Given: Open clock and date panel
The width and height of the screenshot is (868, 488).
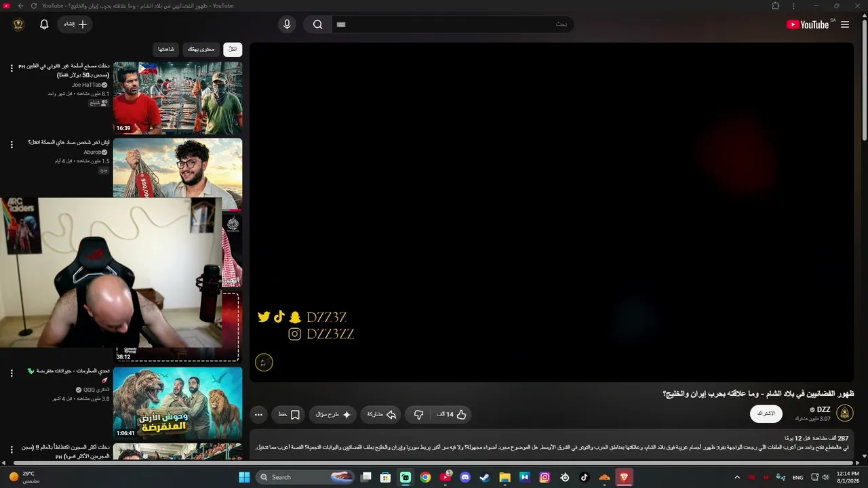Looking at the screenshot, I should (x=848, y=477).
